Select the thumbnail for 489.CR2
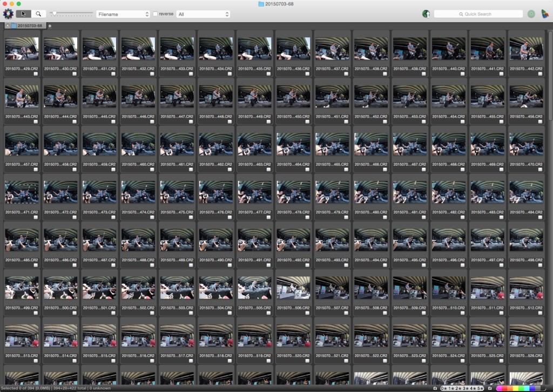Screen dimensions: 553x392 (x=177, y=240)
